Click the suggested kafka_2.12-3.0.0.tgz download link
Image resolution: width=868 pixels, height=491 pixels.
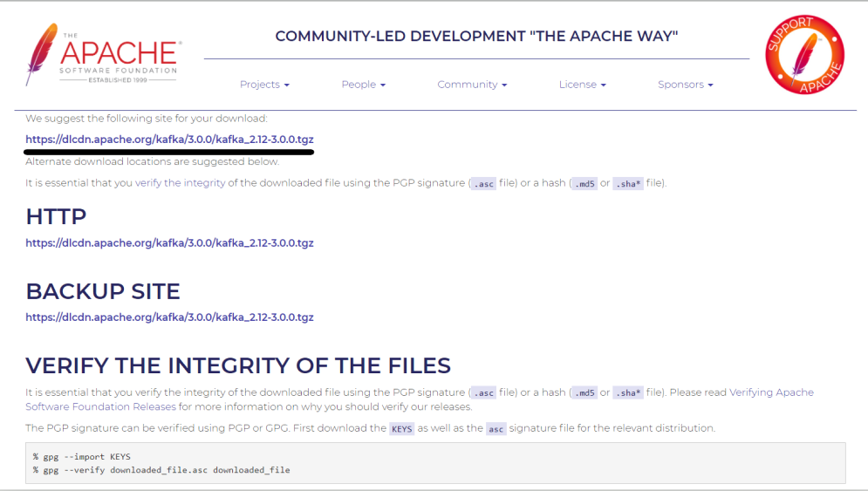pos(169,140)
